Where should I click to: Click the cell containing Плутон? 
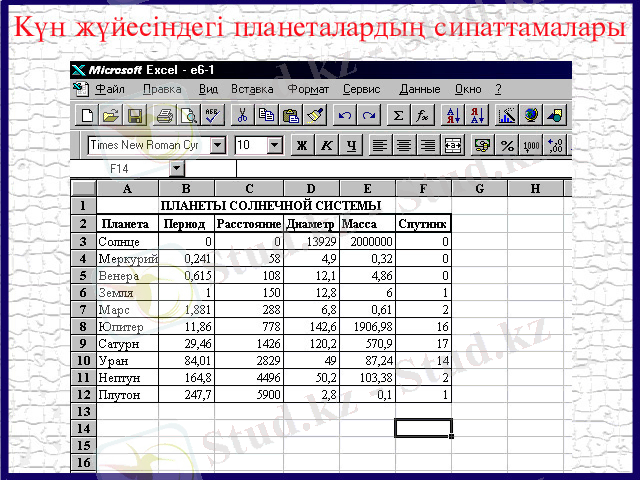(x=127, y=395)
